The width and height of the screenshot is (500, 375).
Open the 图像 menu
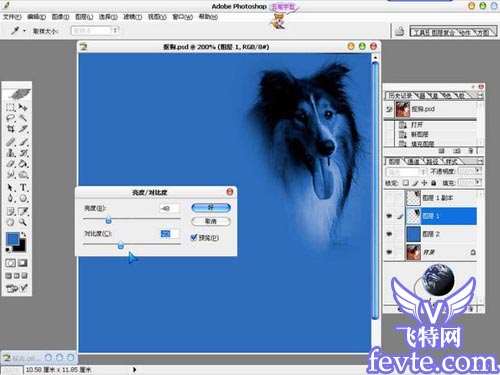click(x=60, y=17)
